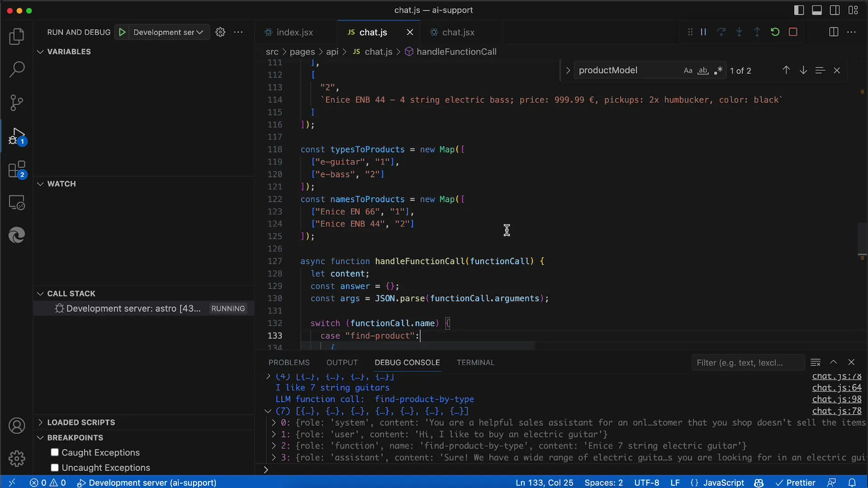Viewport: 868px width, 488px height.
Task: Open Run and Debug more actions menu
Action: (x=238, y=32)
